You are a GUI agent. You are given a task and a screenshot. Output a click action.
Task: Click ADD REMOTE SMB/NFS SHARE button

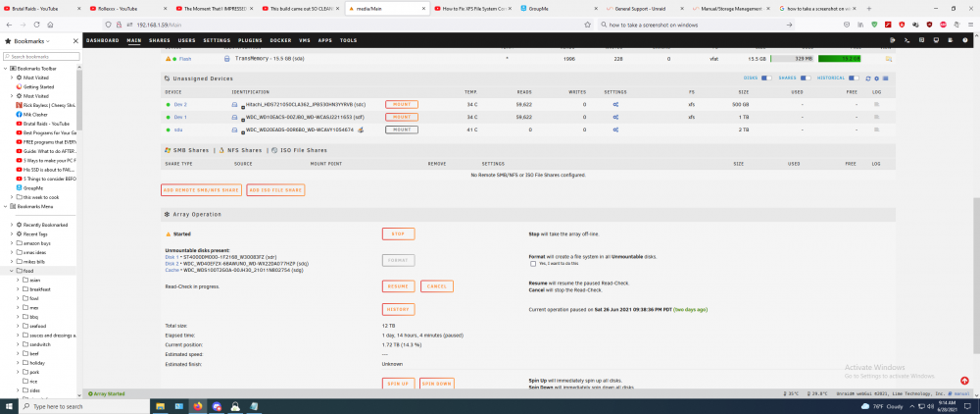(201, 190)
